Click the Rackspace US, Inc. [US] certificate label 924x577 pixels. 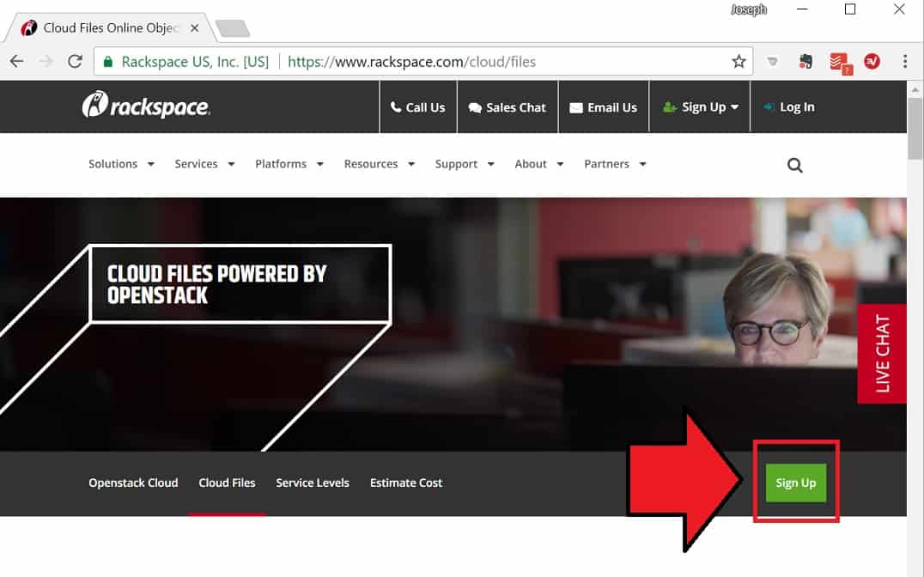click(x=195, y=62)
